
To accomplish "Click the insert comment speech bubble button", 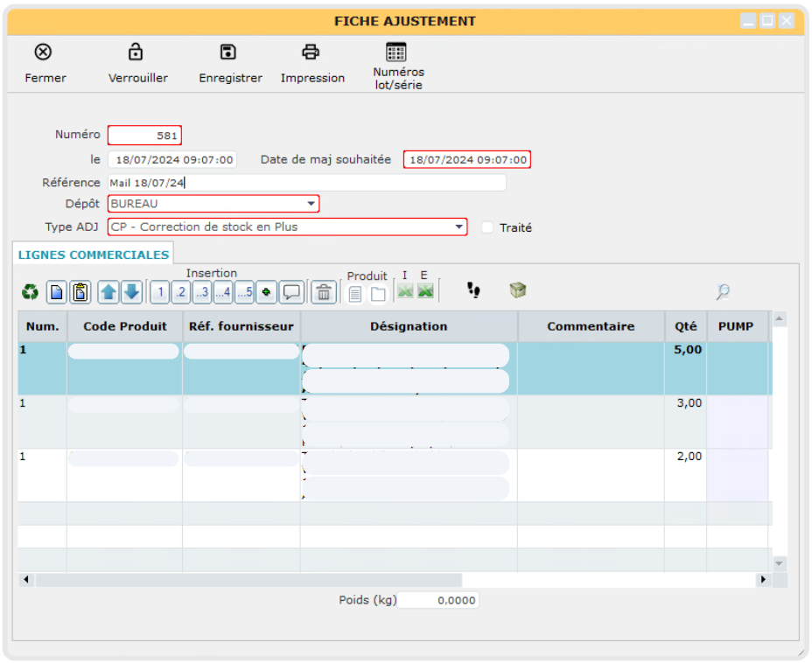I will click(292, 292).
